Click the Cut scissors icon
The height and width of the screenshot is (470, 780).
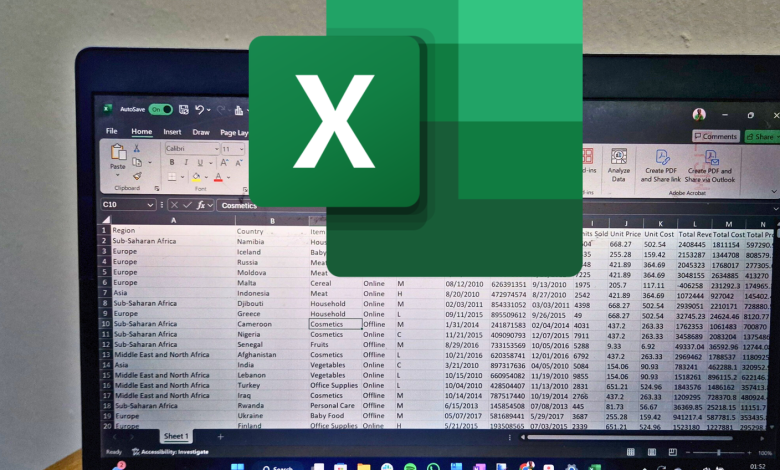point(137,148)
